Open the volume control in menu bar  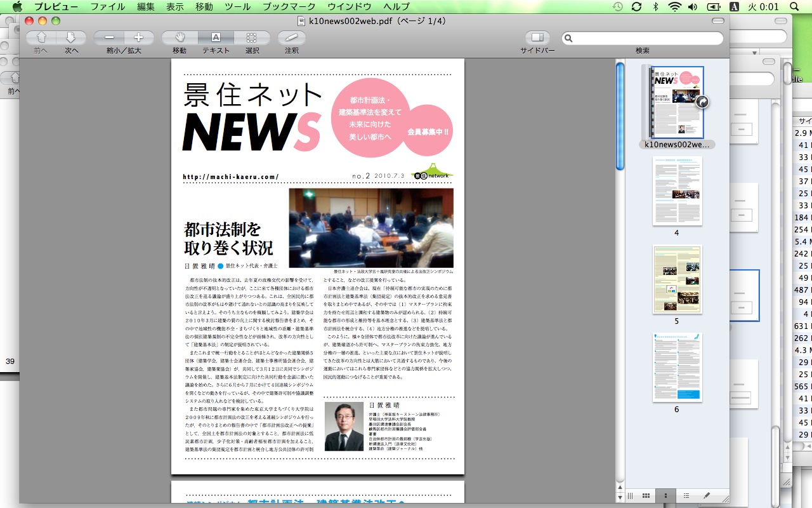tap(693, 7)
